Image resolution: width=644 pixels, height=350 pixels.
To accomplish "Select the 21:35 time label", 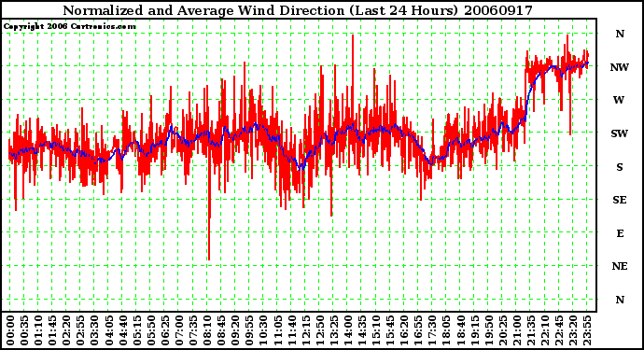I will click(530, 330).
